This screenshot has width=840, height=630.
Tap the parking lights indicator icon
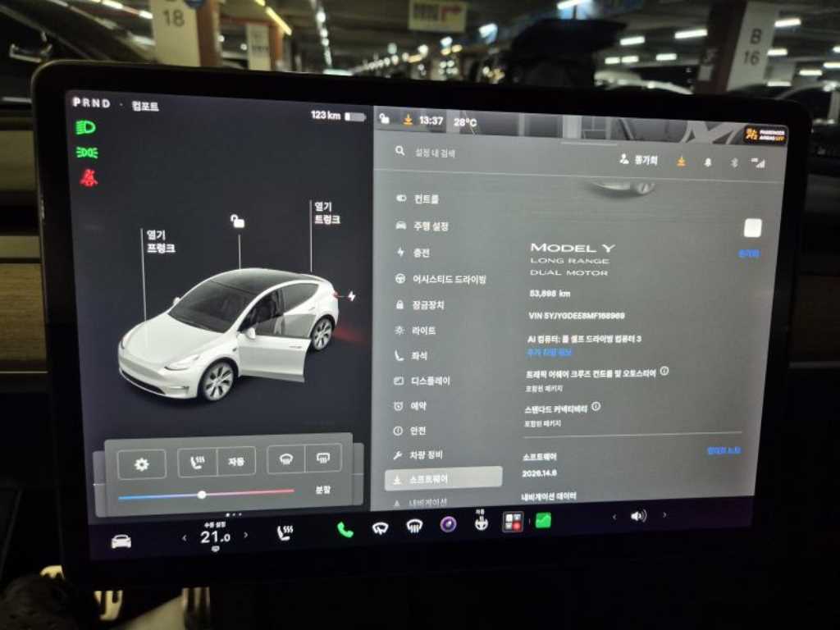pyautogui.click(x=87, y=153)
